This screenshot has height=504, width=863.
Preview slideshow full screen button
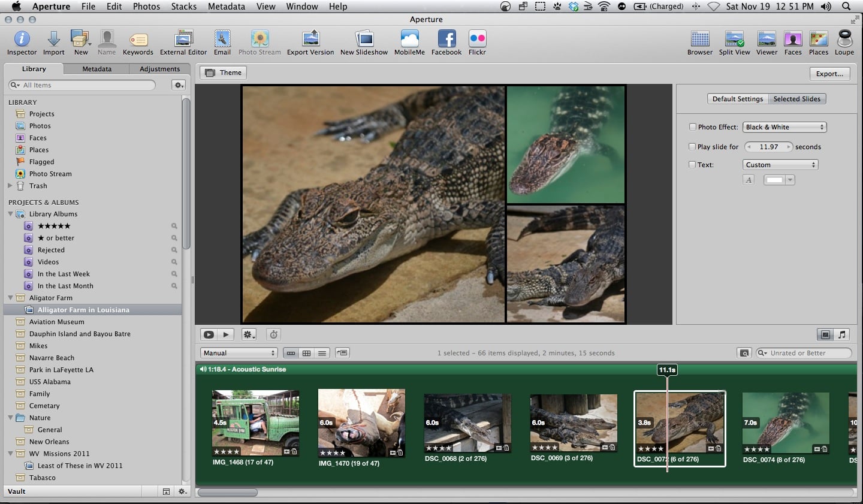(209, 335)
